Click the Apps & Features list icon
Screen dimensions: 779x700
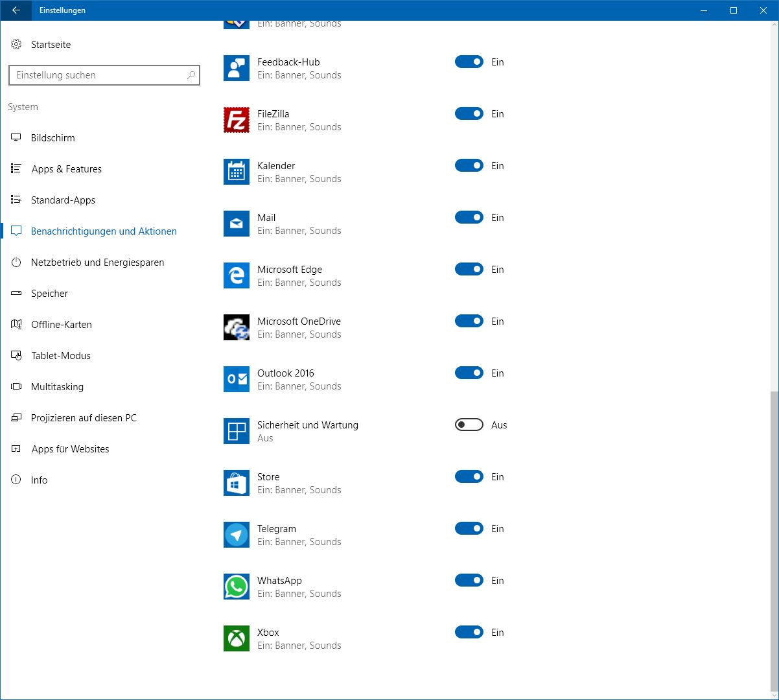[x=16, y=169]
